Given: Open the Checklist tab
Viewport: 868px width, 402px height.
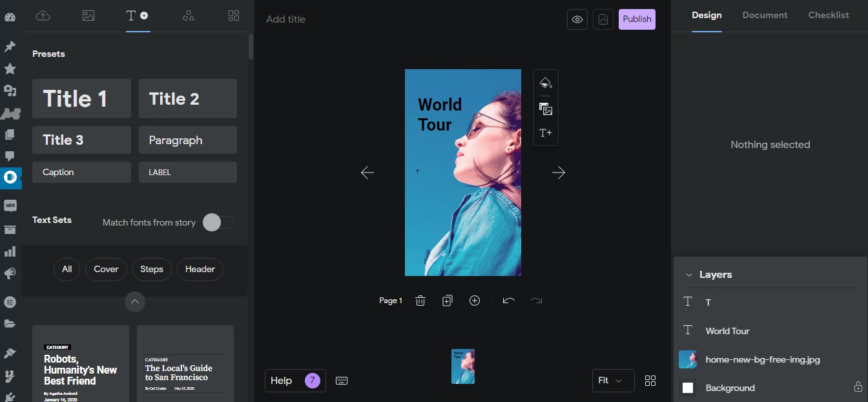Looking at the screenshot, I should pyautogui.click(x=828, y=15).
